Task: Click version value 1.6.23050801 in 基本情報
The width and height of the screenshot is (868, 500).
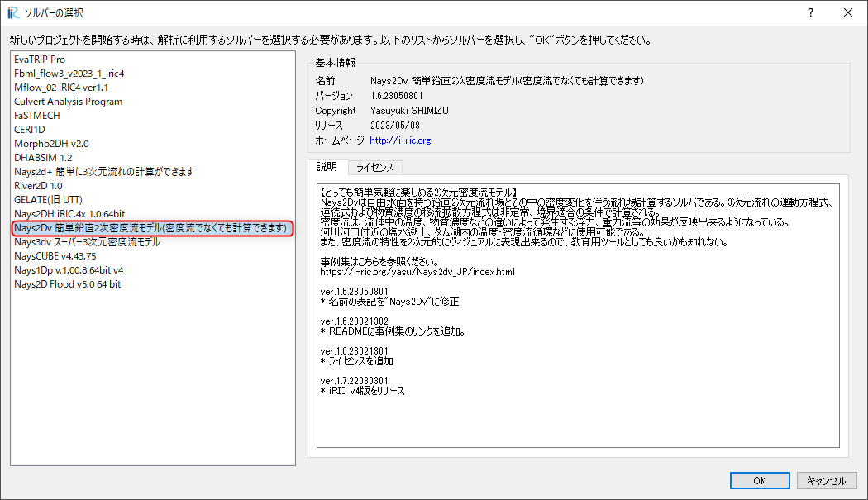Action: (396, 96)
